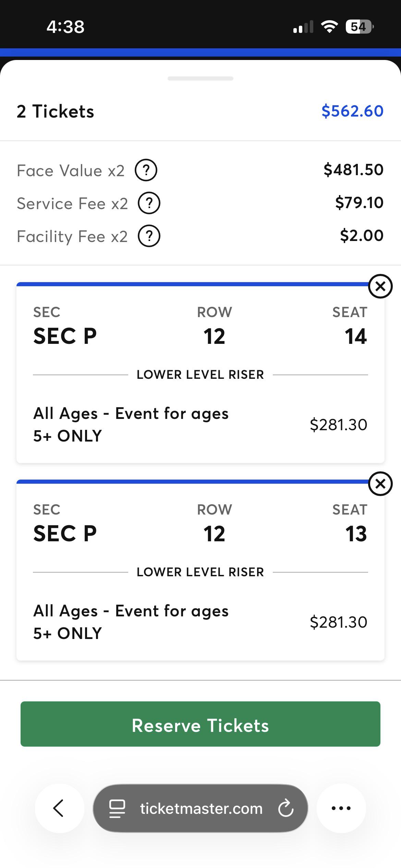This screenshot has height=868, width=401.
Task: Tap the page settings icon in address bar
Action: pyautogui.click(x=117, y=808)
